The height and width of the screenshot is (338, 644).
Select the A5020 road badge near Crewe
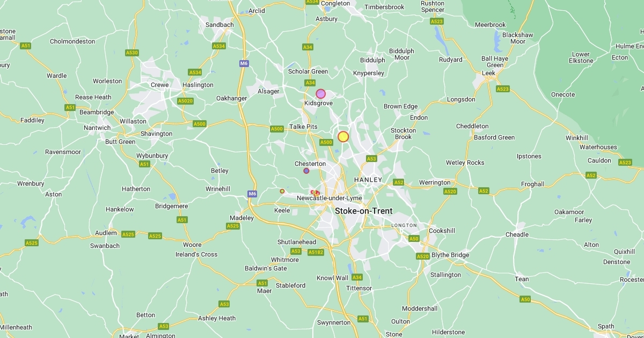(x=185, y=101)
